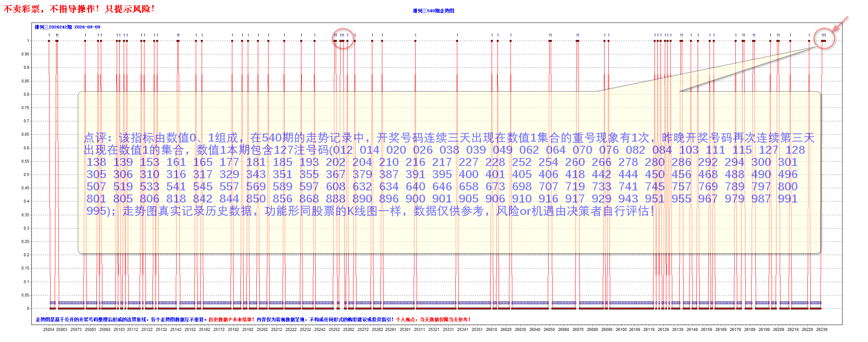Click the x-axis label 26100
The width and height of the screenshot is (868, 342).
tap(621, 329)
